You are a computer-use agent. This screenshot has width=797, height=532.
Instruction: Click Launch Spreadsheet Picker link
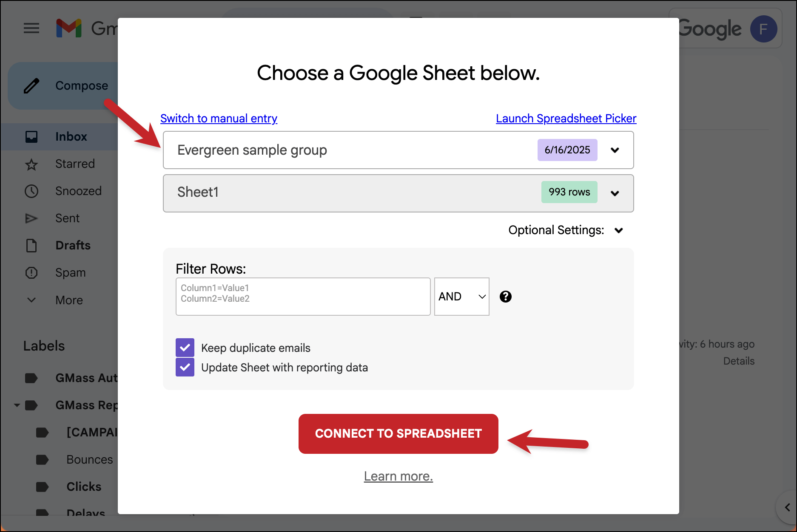click(x=566, y=119)
